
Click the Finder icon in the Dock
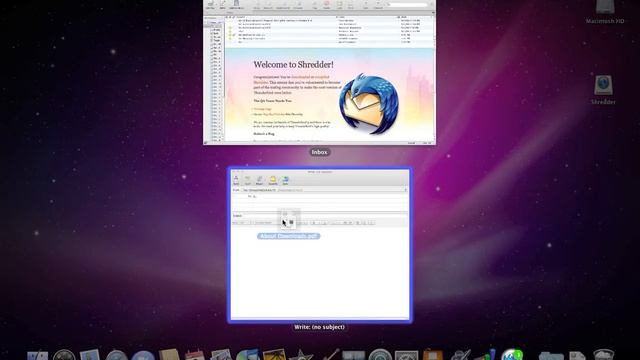[x=38, y=355]
